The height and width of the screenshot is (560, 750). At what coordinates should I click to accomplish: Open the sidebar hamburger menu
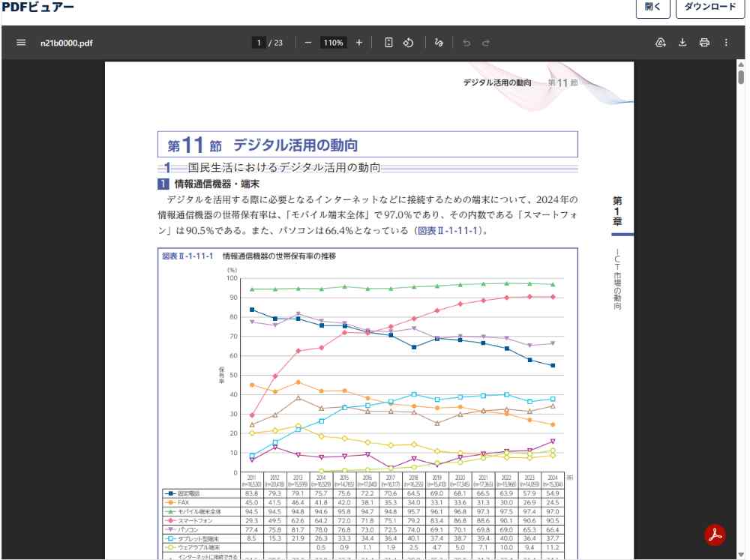click(x=21, y=43)
